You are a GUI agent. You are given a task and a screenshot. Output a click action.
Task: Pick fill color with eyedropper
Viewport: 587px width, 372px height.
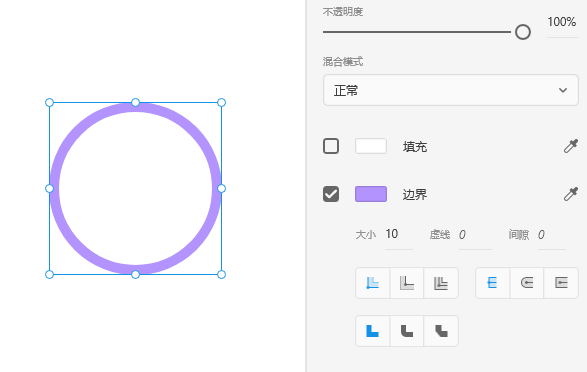coord(571,146)
